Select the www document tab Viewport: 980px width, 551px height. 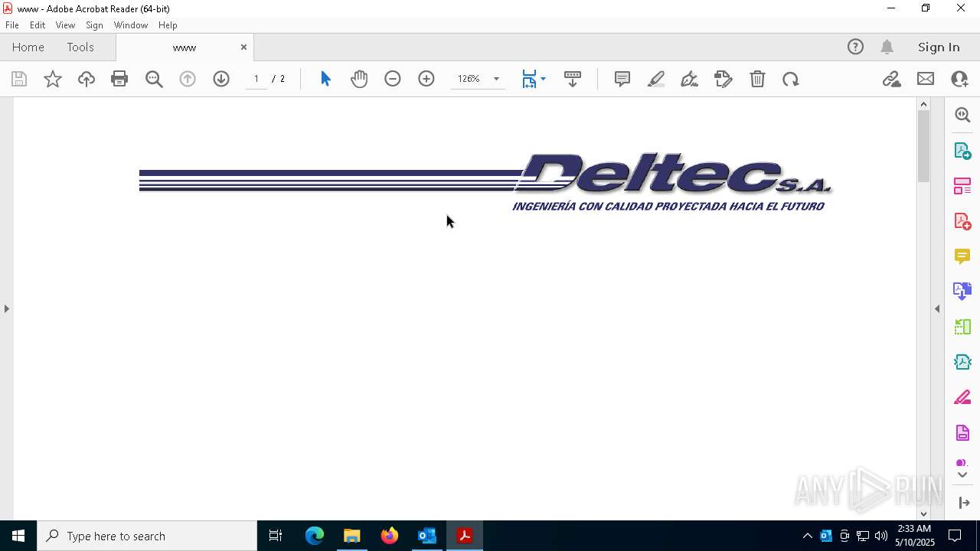click(x=185, y=47)
